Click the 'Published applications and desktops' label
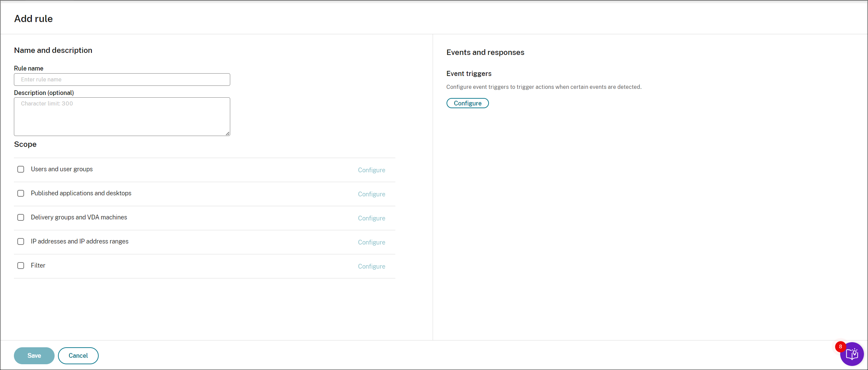 point(81,193)
